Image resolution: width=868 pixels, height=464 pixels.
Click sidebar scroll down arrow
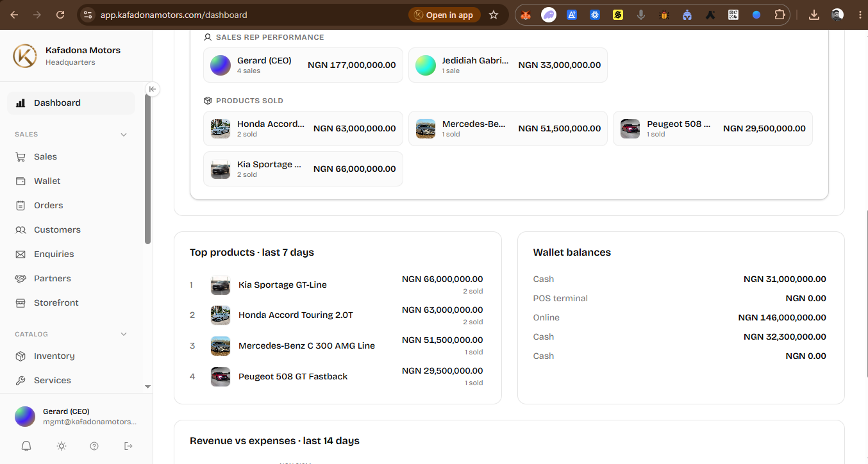(148, 386)
